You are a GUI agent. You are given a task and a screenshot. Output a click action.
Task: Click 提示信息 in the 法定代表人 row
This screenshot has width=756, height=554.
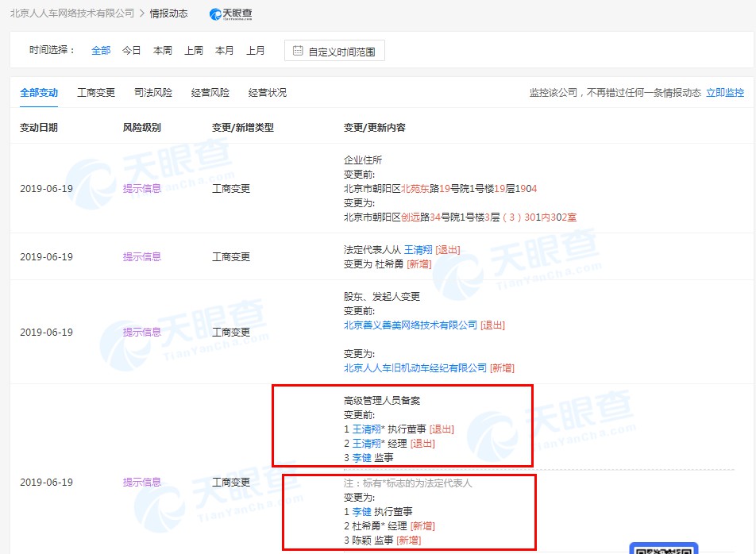click(x=141, y=257)
